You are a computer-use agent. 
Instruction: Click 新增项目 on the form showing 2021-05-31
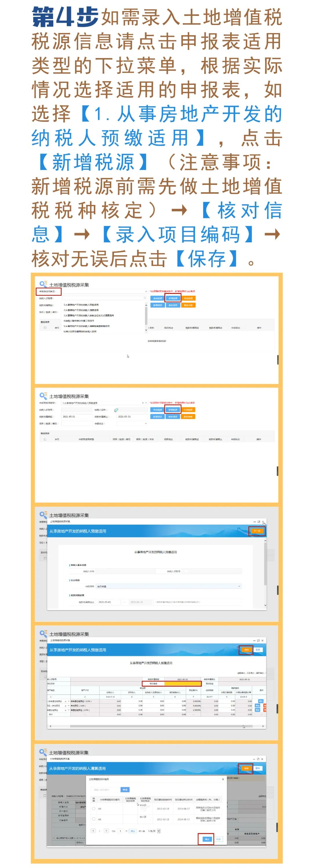(x=157, y=417)
